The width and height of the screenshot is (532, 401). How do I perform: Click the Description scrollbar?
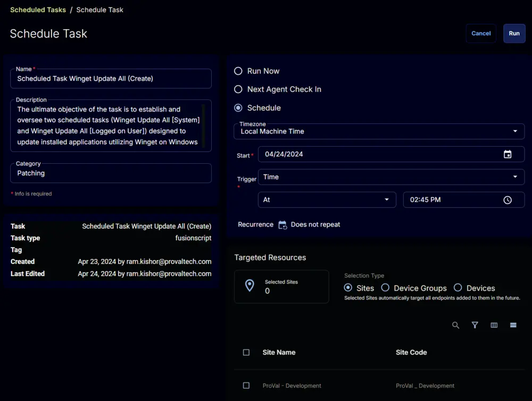[203, 126]
